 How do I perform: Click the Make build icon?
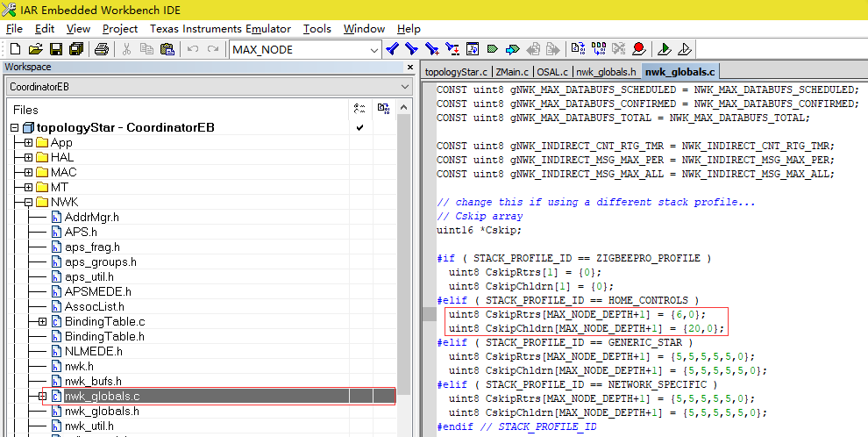[x=599, y=49]
